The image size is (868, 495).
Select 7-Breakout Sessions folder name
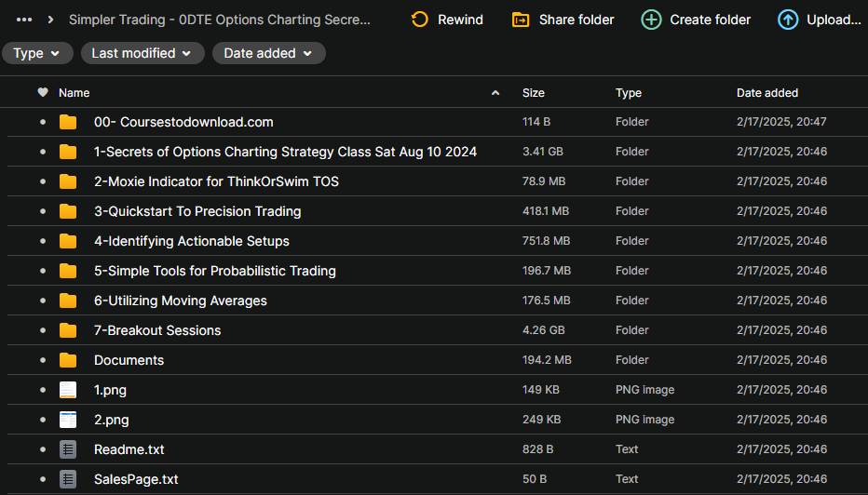[157, 330]
